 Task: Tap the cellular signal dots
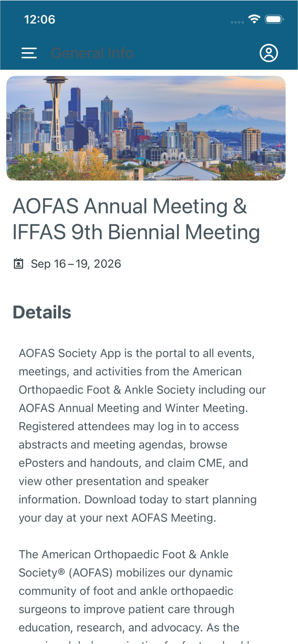(x=237, y=22)
